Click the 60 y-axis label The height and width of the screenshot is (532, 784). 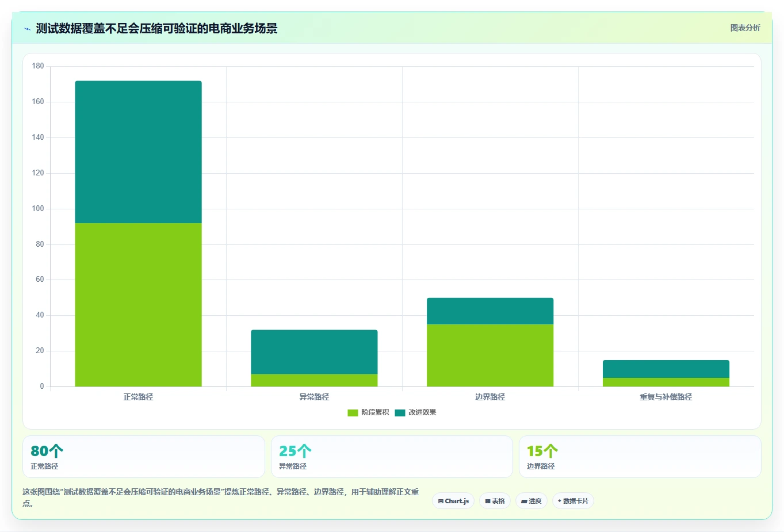pos(40,280)
